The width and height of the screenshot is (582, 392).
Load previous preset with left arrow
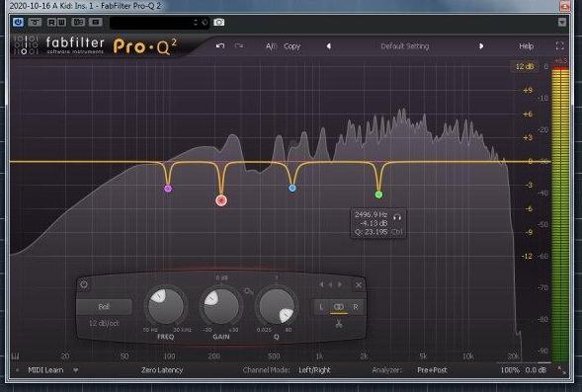(328, 46)
